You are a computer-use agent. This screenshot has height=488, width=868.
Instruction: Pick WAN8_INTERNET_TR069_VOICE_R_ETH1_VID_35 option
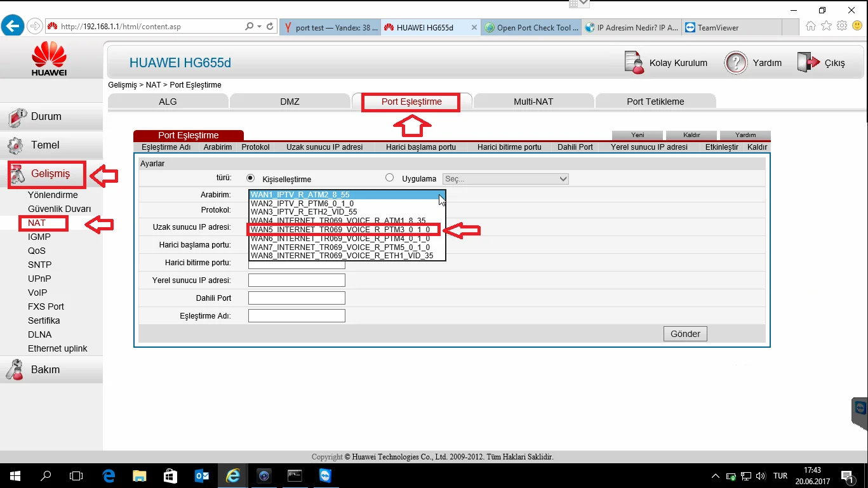click(342, 256)
